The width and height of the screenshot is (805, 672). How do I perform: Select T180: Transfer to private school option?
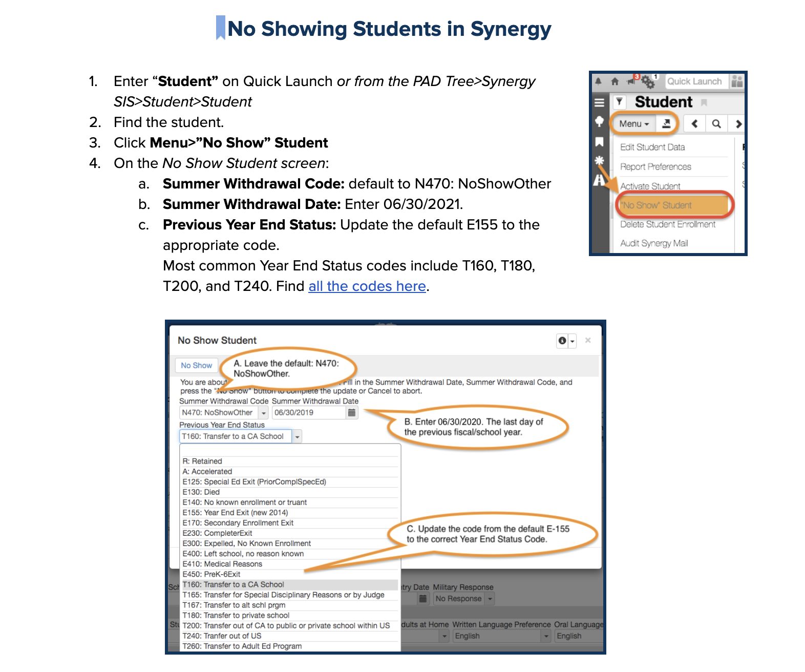click(236, 615)
